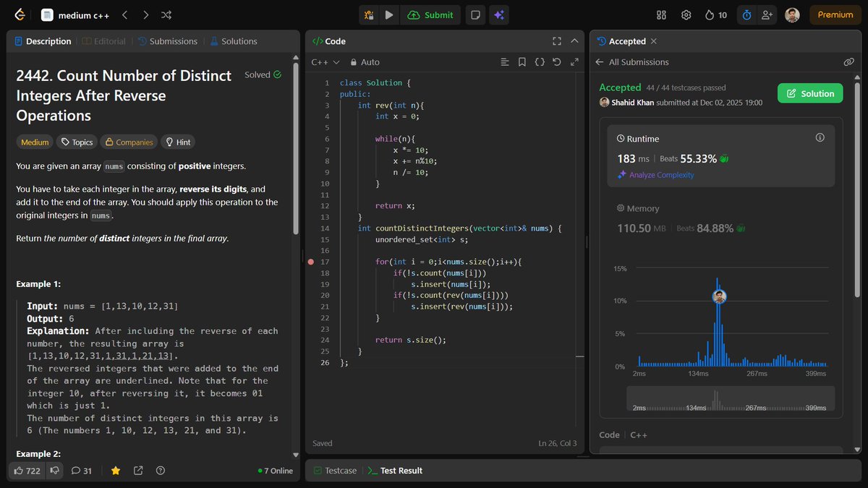This screenshot has width=868, height=488.
Task: Copy submission link icon
Action: tap(849, 62)
